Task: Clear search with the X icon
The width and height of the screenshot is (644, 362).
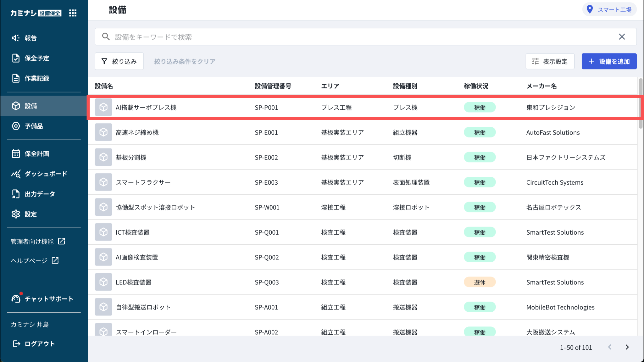Action: 622,37
